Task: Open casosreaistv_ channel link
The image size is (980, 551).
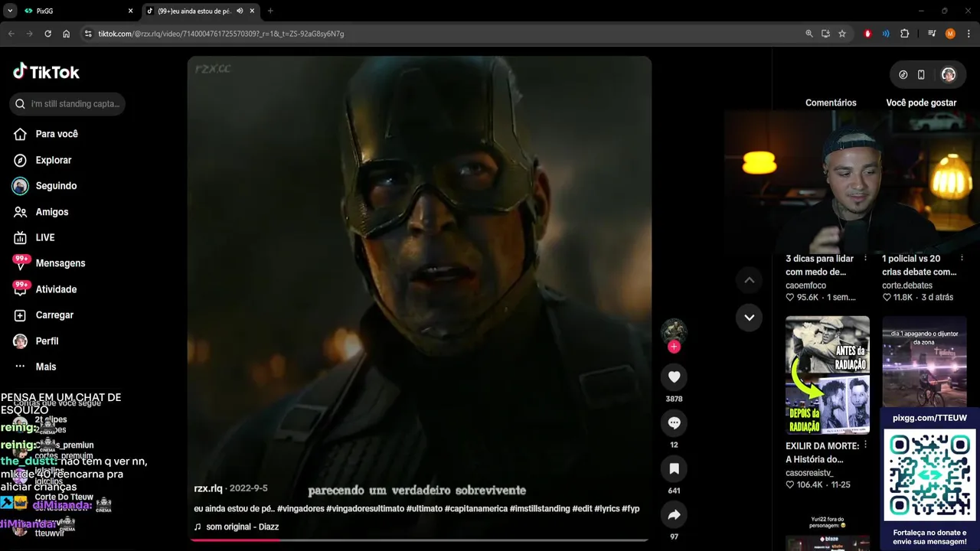Action: click(x=809, y=473)
